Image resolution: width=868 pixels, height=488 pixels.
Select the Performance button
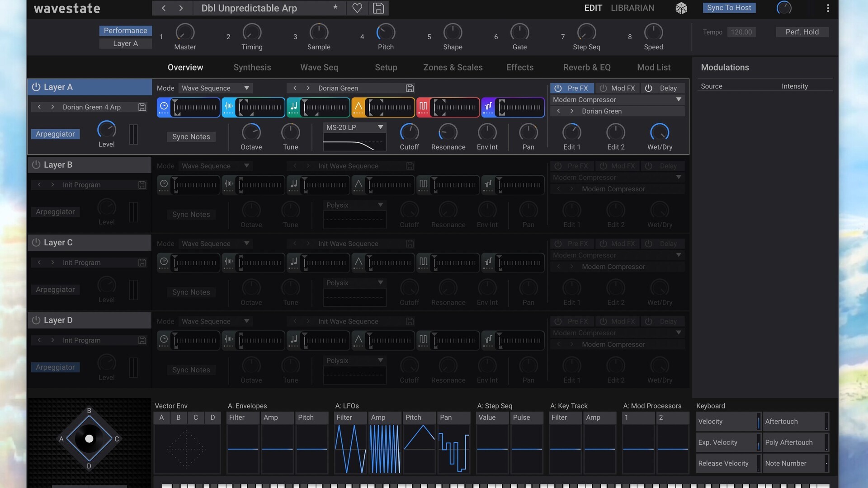(x=125, y=30)
